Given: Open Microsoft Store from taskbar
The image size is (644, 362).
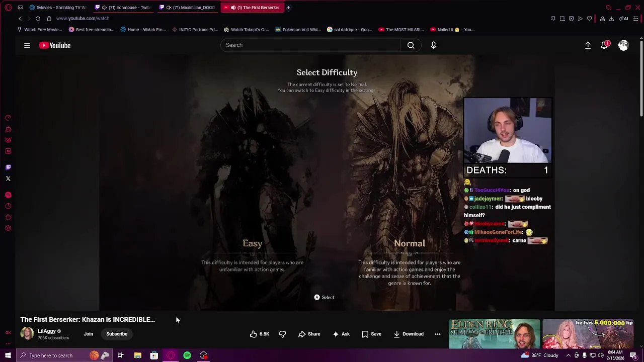Looking at the screenshot, I should click(154, 355).
